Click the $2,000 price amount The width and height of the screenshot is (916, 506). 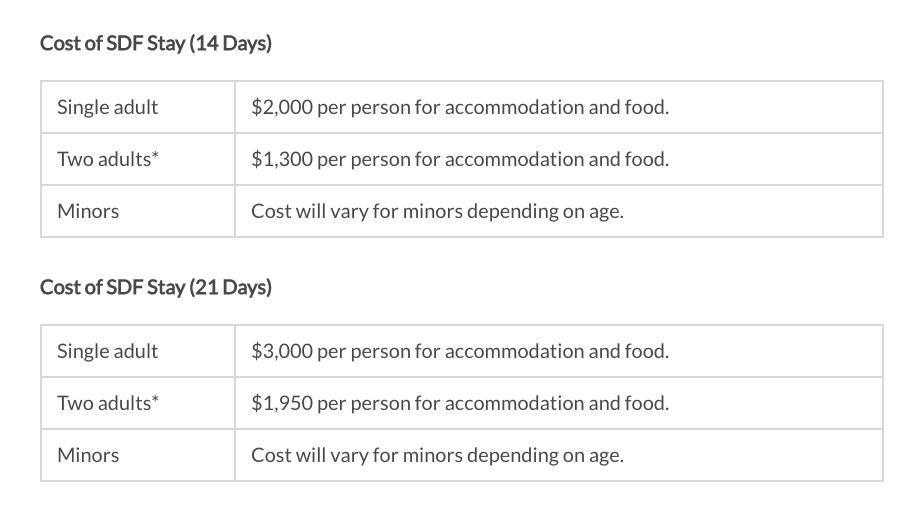(282, 107)
